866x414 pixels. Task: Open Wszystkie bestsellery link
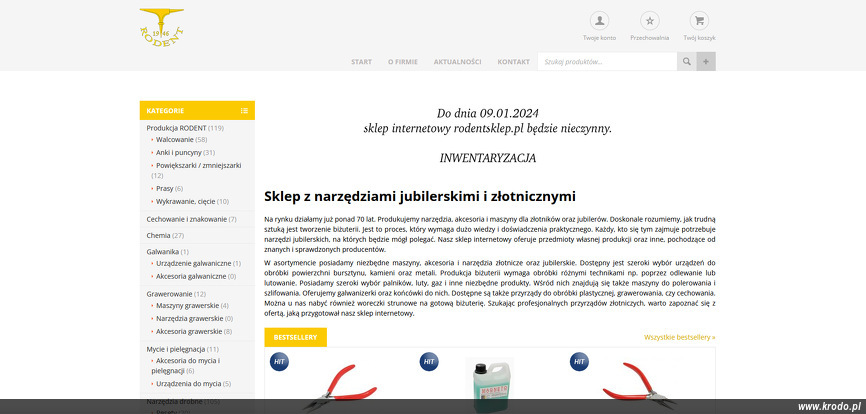coord(679,337)
